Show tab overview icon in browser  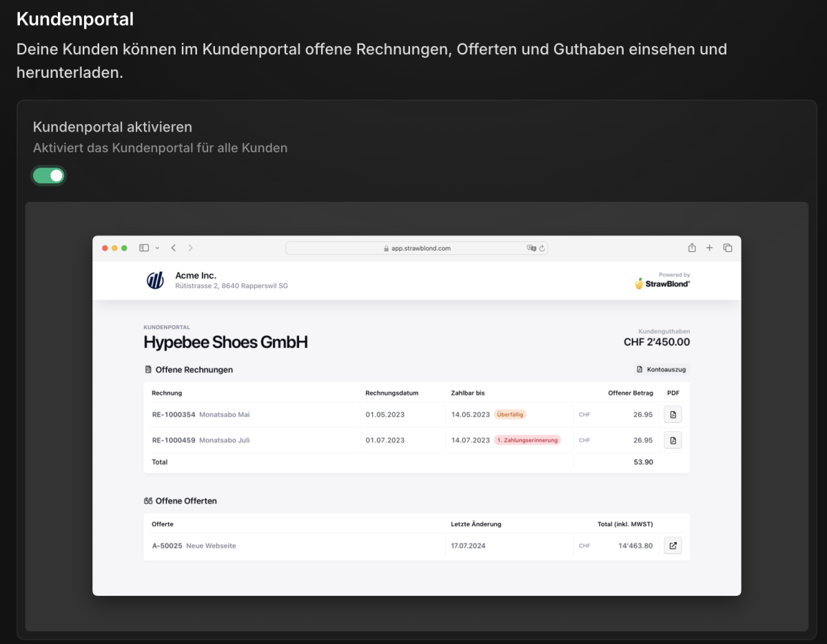(728, 248)
